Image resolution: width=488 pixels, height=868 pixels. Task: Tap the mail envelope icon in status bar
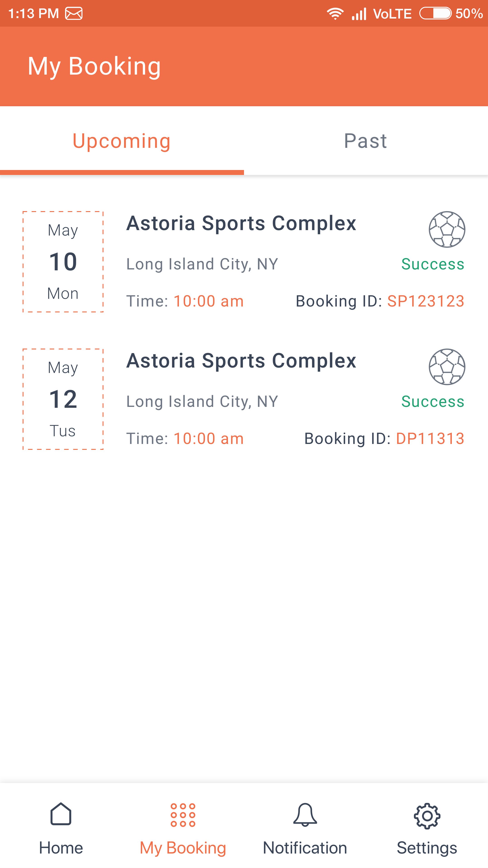[x=74, y=14]
